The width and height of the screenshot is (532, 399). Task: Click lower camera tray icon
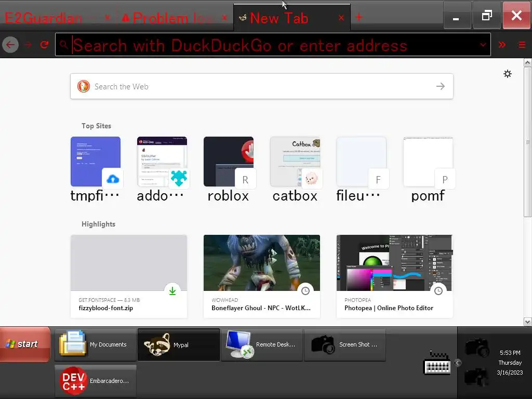tap(477, 377)
